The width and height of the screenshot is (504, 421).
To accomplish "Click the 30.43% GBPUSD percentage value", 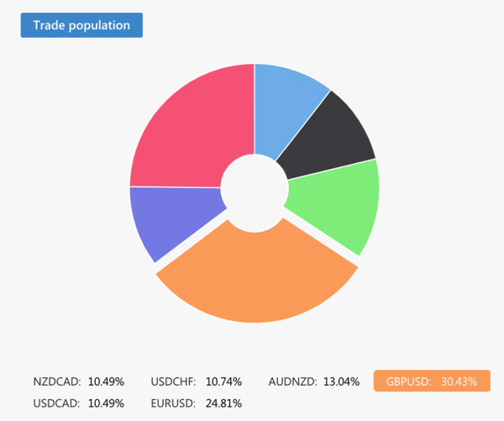I will coord(459,382).
